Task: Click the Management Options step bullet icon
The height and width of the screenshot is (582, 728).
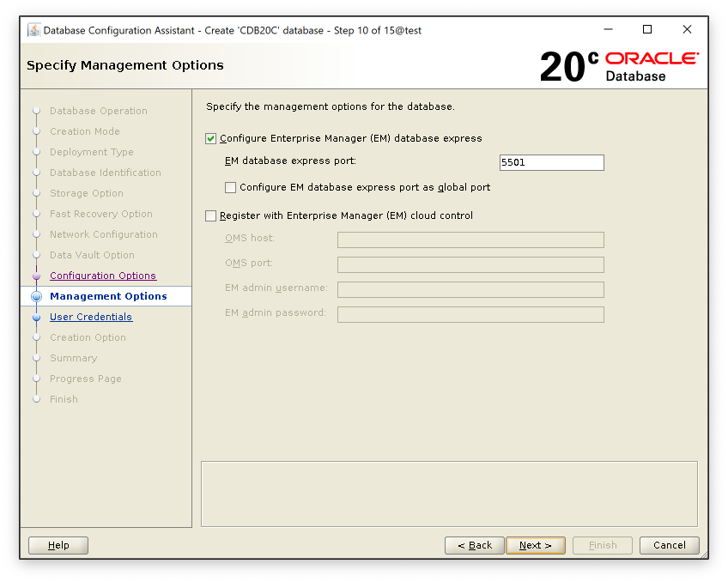Action: (36, 296)
